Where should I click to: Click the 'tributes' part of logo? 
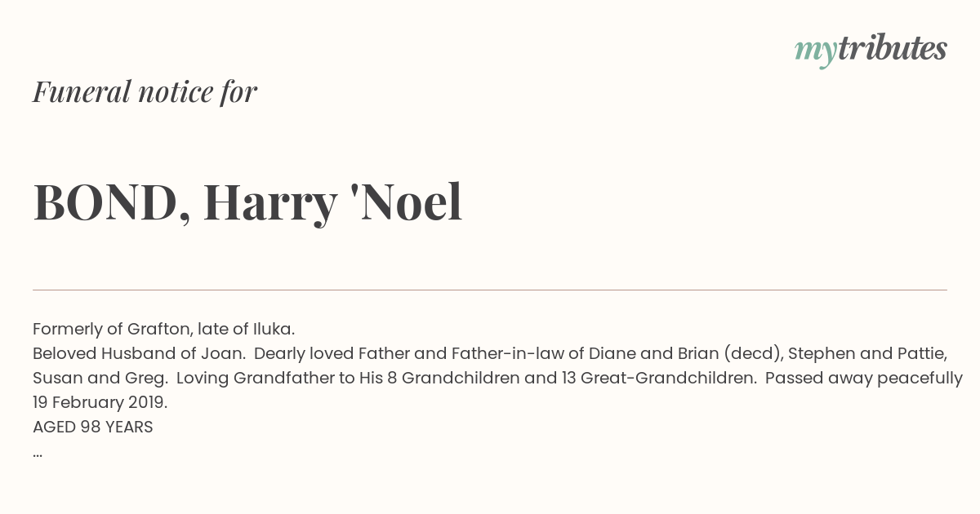[x=892, y=48]
